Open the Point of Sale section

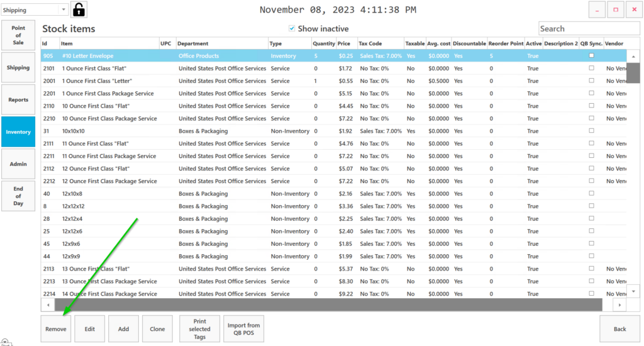coord(18,35)
